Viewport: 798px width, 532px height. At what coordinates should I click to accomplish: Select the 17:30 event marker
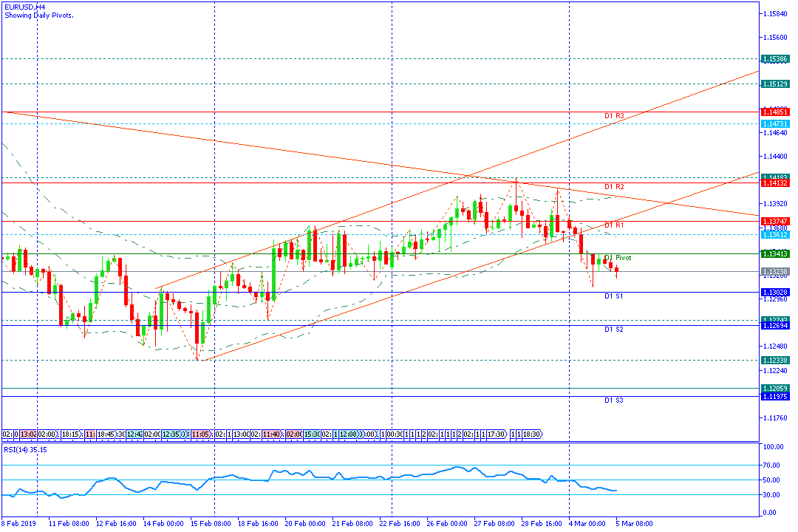pyautogui.click(x=497, y=434)
